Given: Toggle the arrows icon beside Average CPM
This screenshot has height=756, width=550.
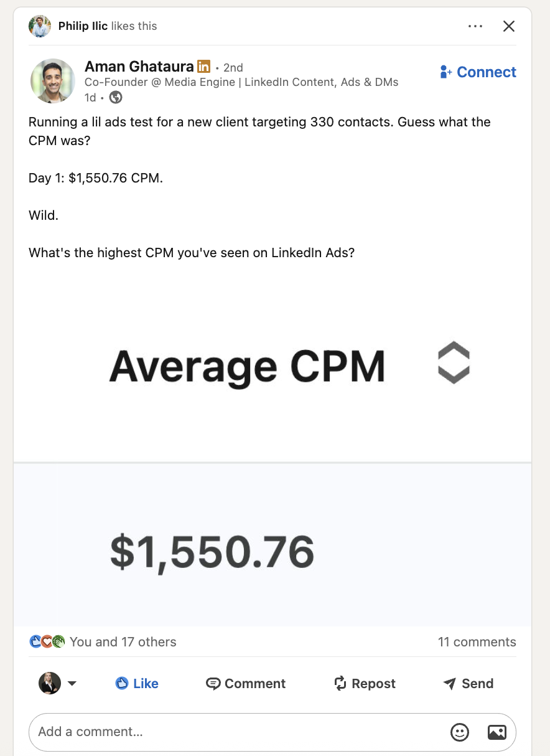Looking at the screenshot, I should (454, 362).
